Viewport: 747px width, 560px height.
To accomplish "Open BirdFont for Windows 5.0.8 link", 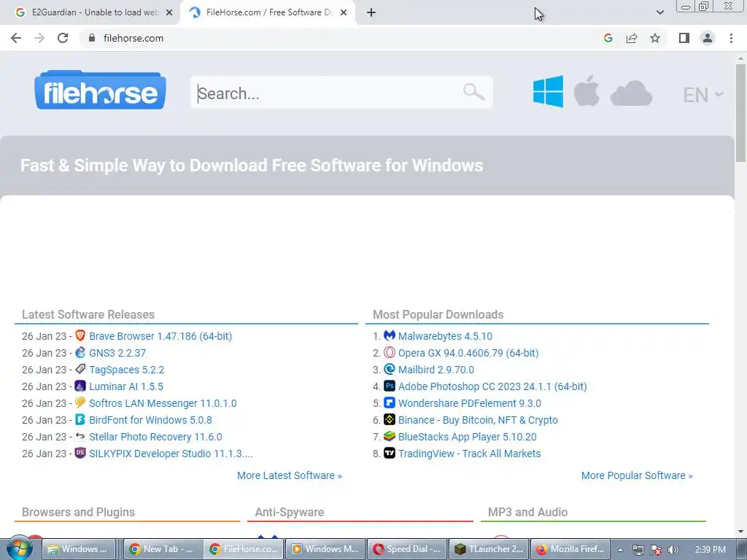I will coord(150,420).
